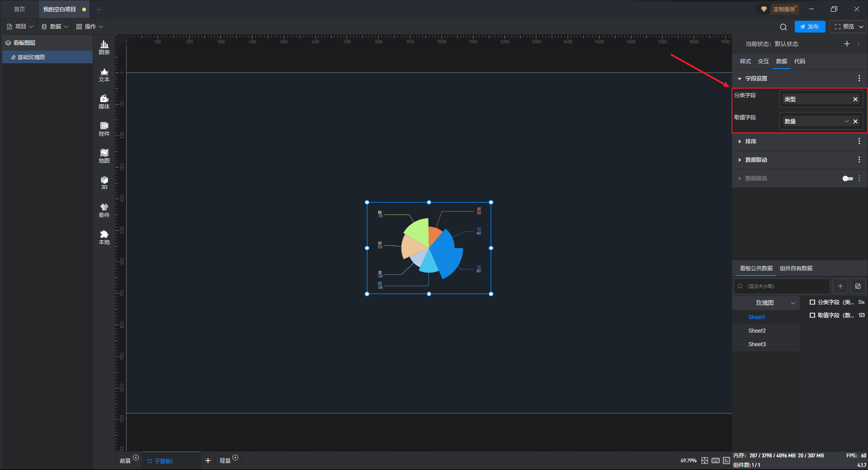
Task: Open the 套件 kit components panel
Action: point(104,210)
